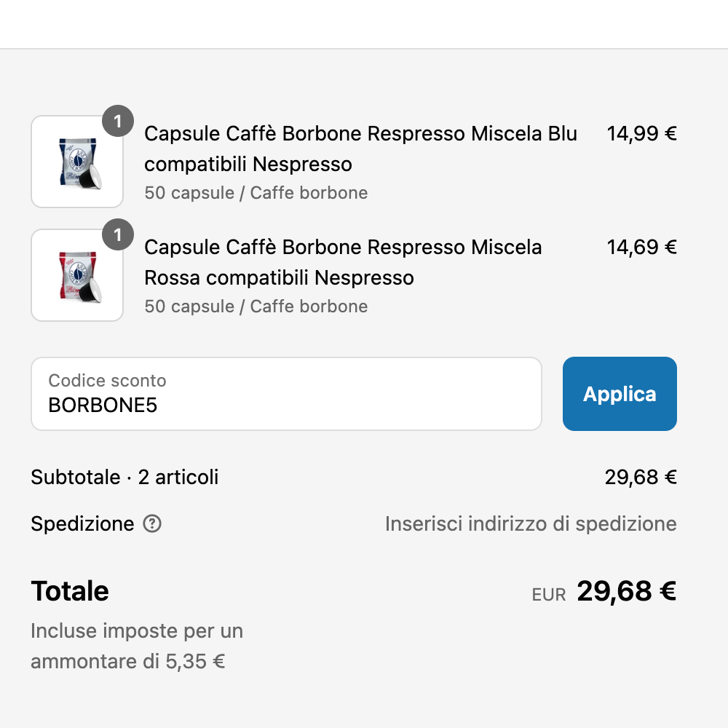Click the Totale heading
This screenshot has width=728, height=728.
[x=70, y=591]
